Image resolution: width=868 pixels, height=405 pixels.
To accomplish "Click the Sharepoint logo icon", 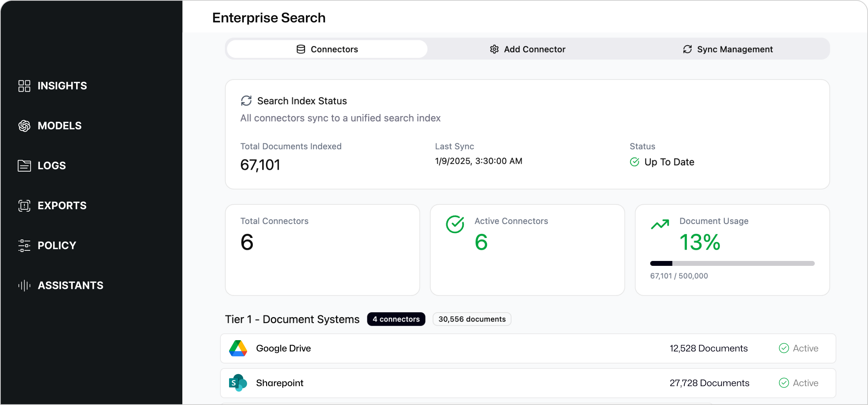I will [238, 383].
